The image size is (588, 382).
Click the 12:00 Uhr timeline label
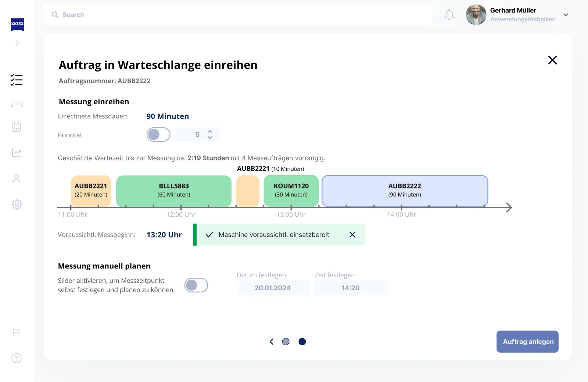pos(181,215)
